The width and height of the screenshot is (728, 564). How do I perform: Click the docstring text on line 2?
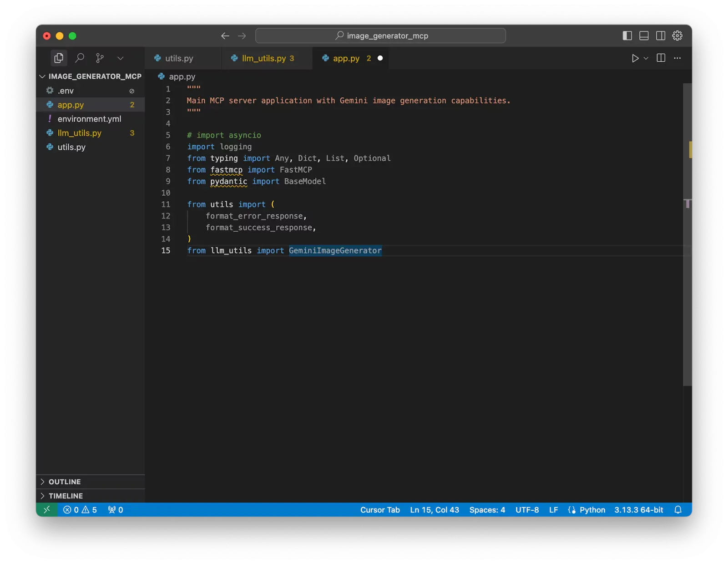(x=349, y=101)
